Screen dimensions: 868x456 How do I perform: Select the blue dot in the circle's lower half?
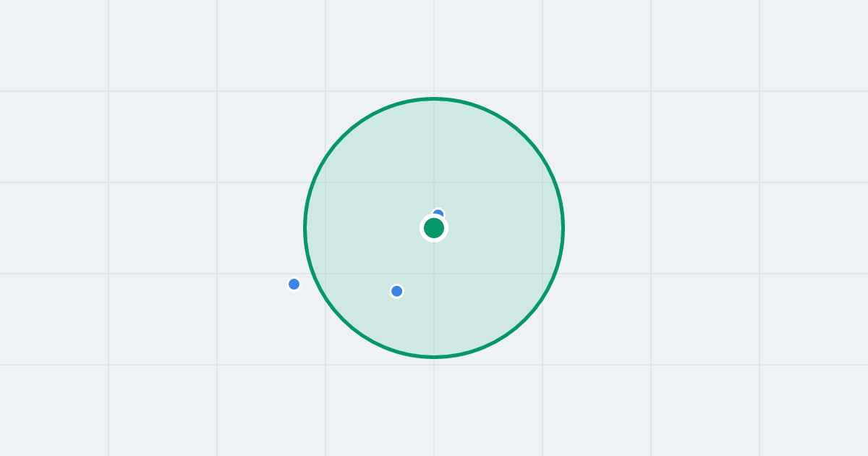[396, 291]
